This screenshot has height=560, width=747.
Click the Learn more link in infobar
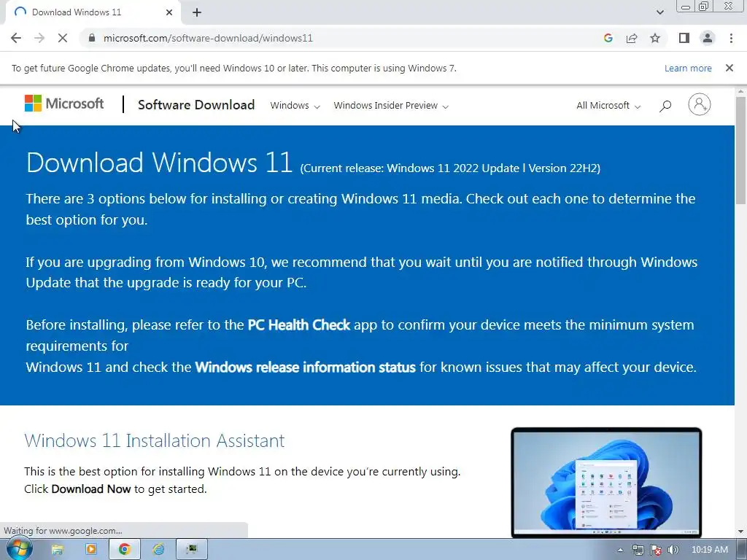click(x=688, y=68)
